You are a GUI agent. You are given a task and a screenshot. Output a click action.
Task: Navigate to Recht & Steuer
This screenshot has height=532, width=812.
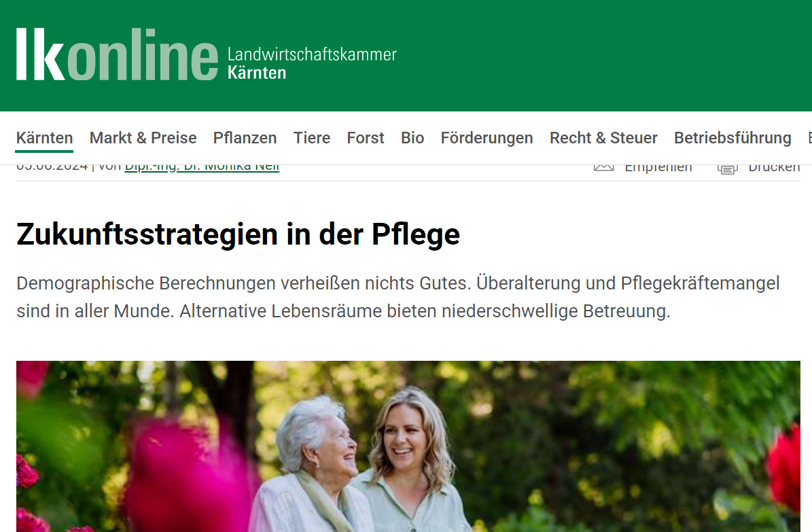tap(603, 138)
